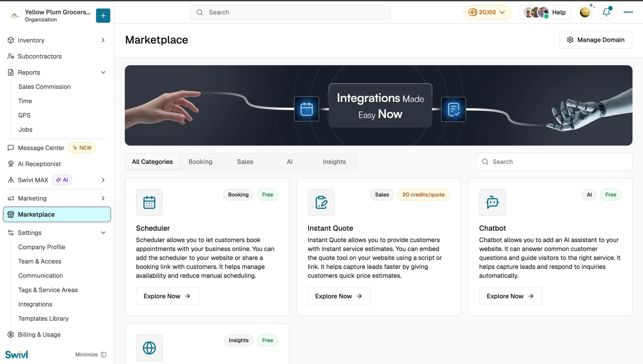This screenshot has width=643, height=364.
Task: Click the Inventory cube icon
Action: [11, 40]
